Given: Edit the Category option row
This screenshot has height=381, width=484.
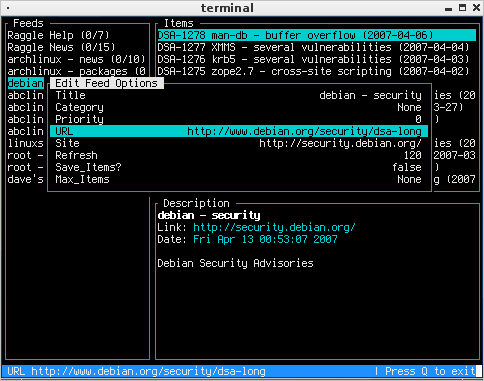Looking at the screenshot, I should [x=239, y=107].
